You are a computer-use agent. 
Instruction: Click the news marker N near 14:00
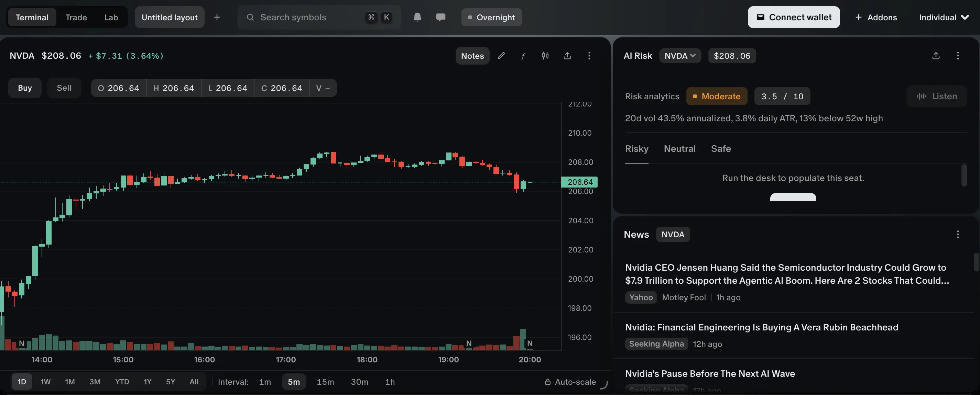coord(22,343)
